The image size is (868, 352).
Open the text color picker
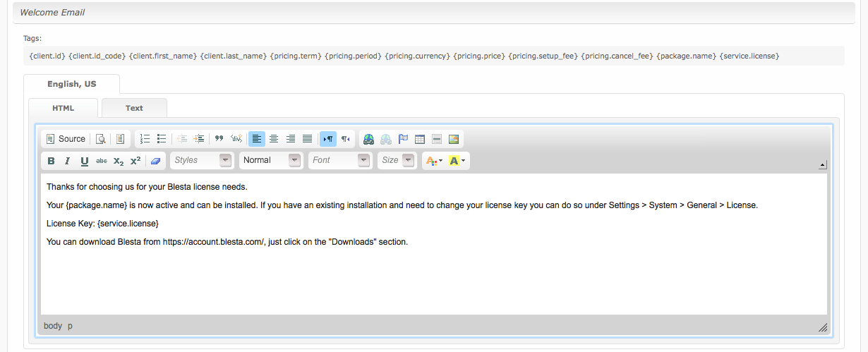point(433,161)
